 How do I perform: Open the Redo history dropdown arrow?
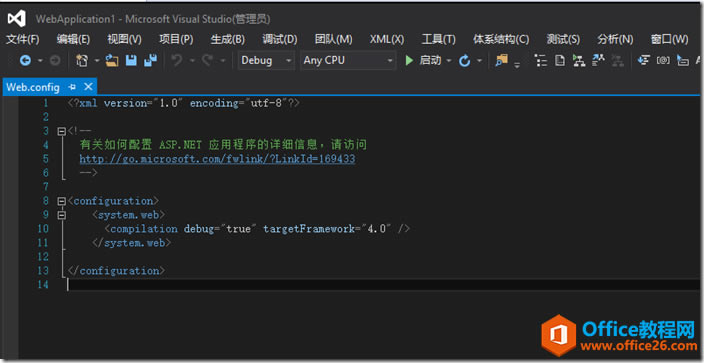point(222,61)
